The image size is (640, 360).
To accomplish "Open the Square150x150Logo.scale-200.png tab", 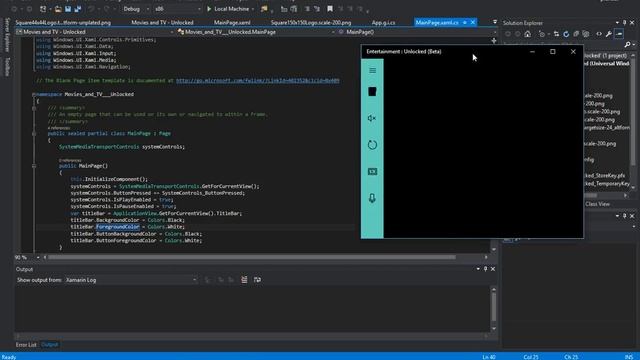I will coord(311,22).
